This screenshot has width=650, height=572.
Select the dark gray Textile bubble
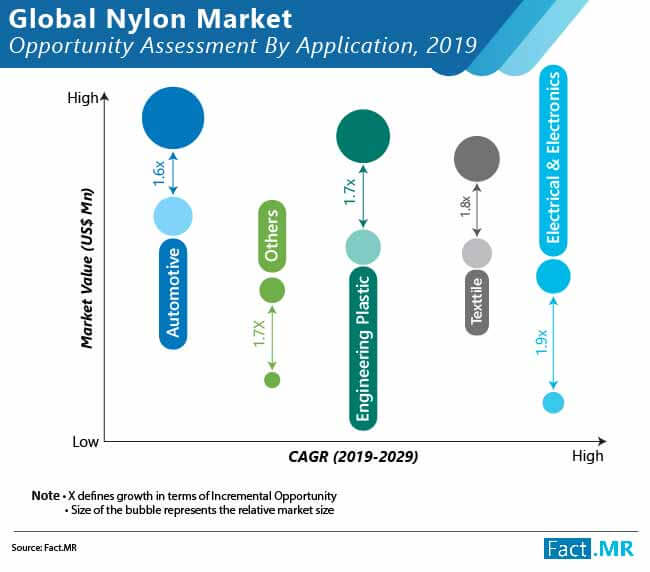(477, 158)
